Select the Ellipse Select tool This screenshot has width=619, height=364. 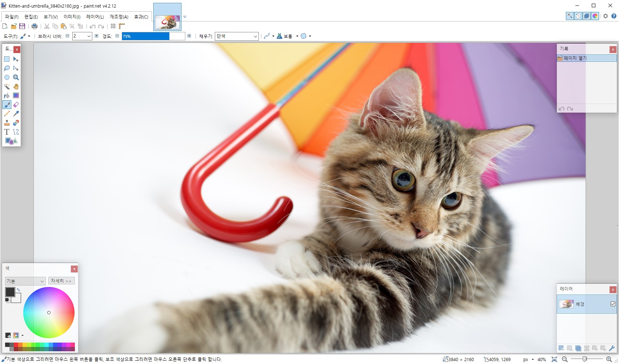tap(7, 77)
